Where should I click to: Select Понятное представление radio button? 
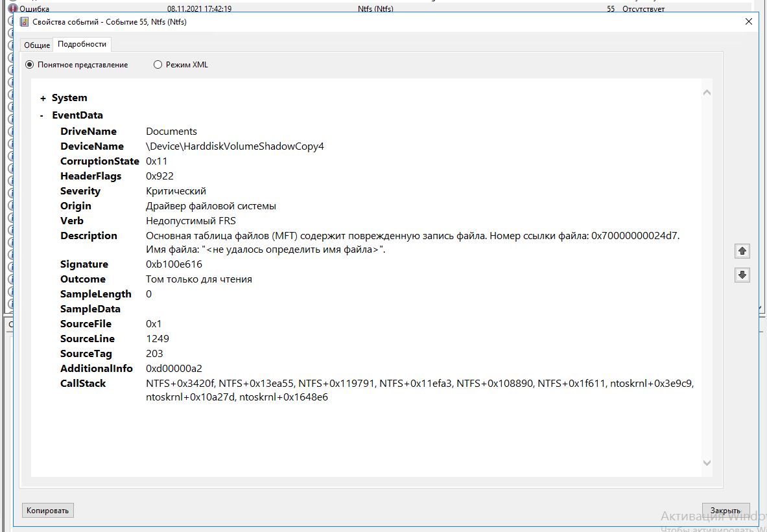tap(77, 65)
